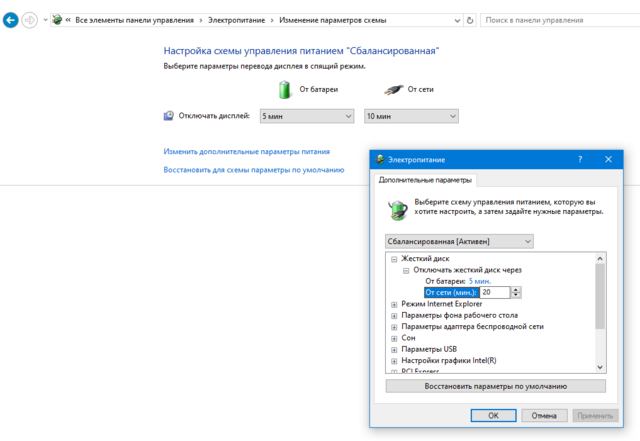Open the Сбалансированная [Активен] scheme dropdown
Screen dimensions: 640x441
coord(460,241)
